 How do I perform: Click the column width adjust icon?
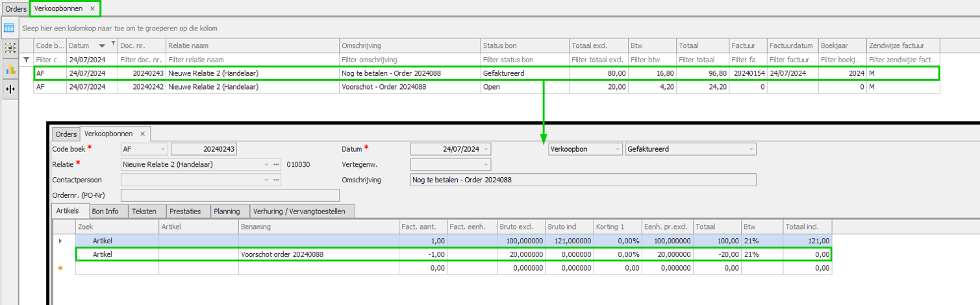click(9, 89)
